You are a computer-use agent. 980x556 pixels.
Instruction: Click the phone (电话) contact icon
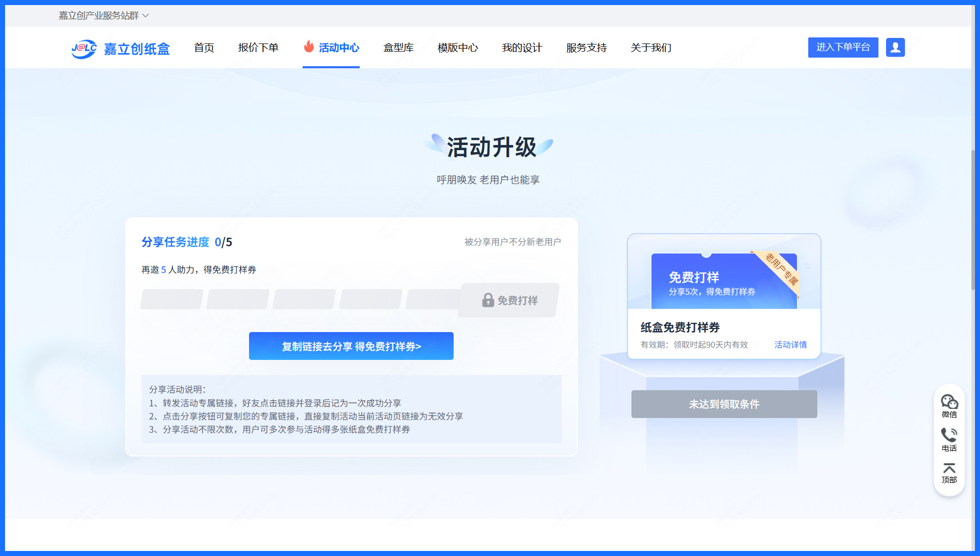(949, 435)
